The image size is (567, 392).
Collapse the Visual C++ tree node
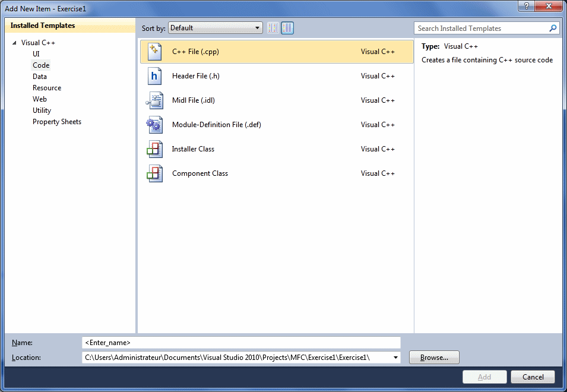[x=14, y=42]
